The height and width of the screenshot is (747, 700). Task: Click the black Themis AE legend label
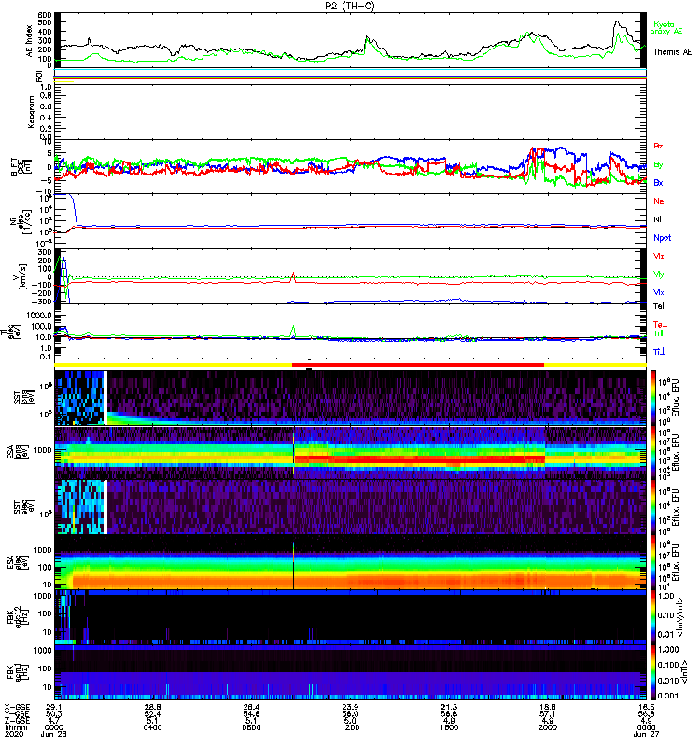(x=672, y=52)
